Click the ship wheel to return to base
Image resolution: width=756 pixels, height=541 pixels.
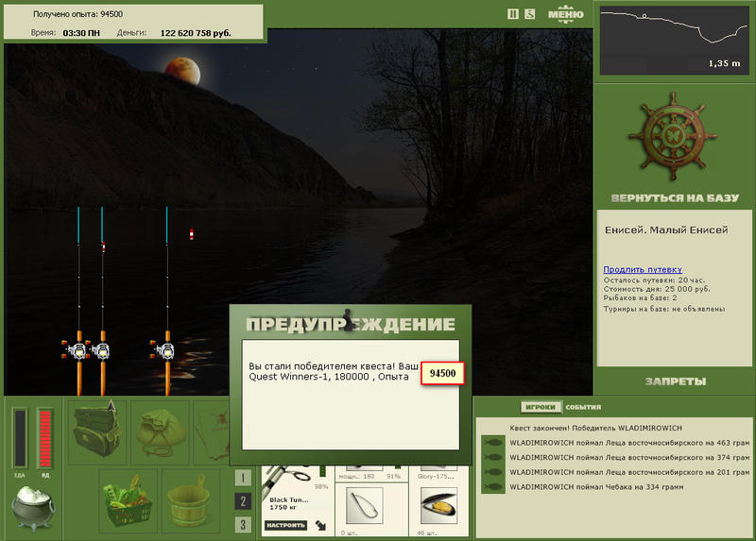673,137
